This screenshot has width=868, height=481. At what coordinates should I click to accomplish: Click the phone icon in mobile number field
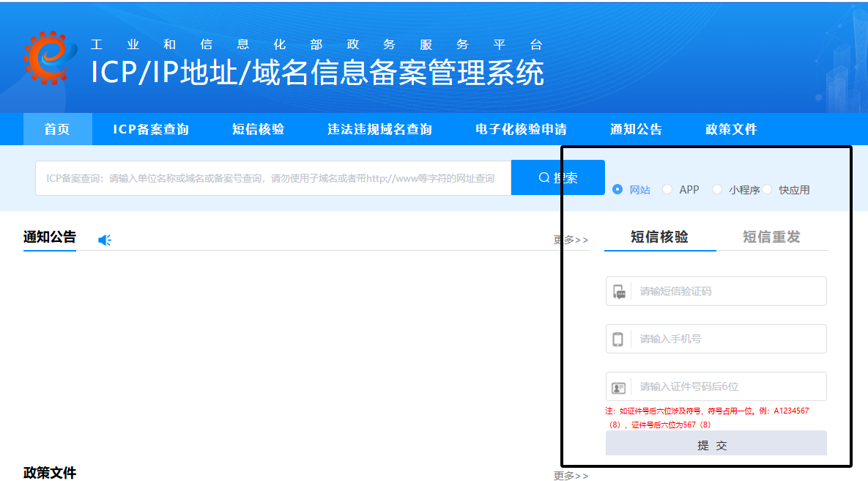click(617, 339)
